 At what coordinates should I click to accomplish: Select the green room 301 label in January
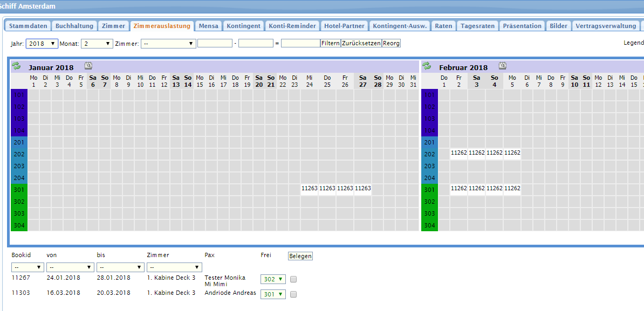coord(19,189)
